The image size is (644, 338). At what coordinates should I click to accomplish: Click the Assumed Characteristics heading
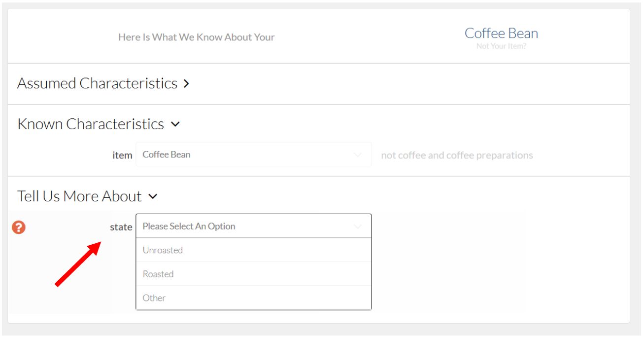coord(97,83)
